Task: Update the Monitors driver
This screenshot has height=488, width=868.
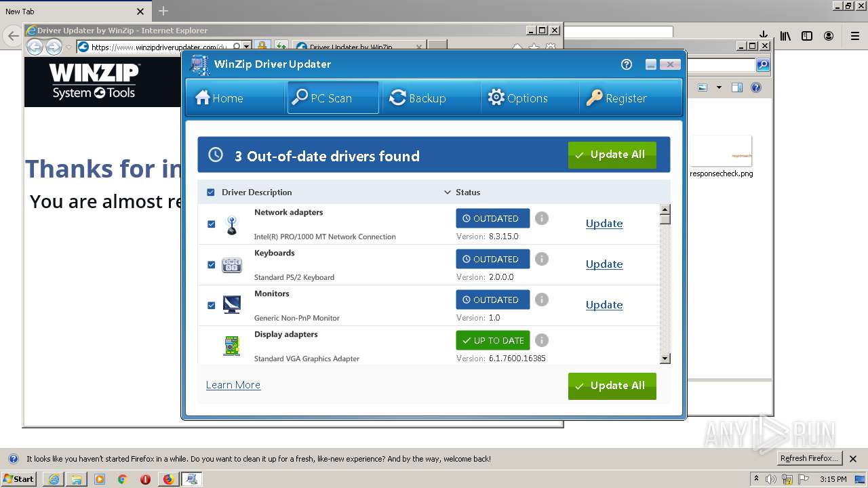Action: (x=604, y=305)
